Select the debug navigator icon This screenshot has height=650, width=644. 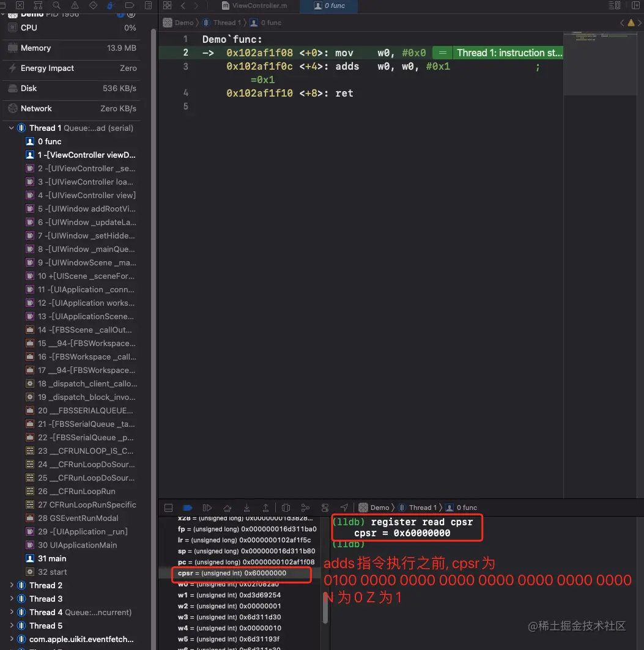point(111,6)
